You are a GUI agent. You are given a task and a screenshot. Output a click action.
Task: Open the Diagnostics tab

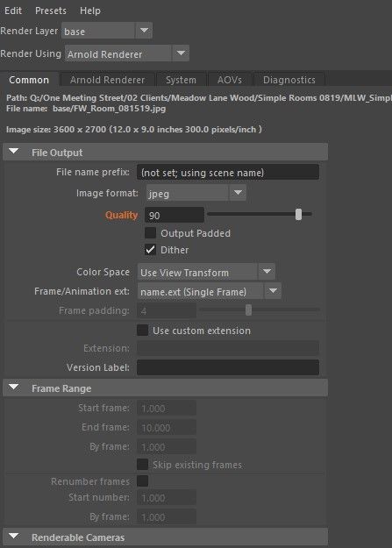pos(289,80)
